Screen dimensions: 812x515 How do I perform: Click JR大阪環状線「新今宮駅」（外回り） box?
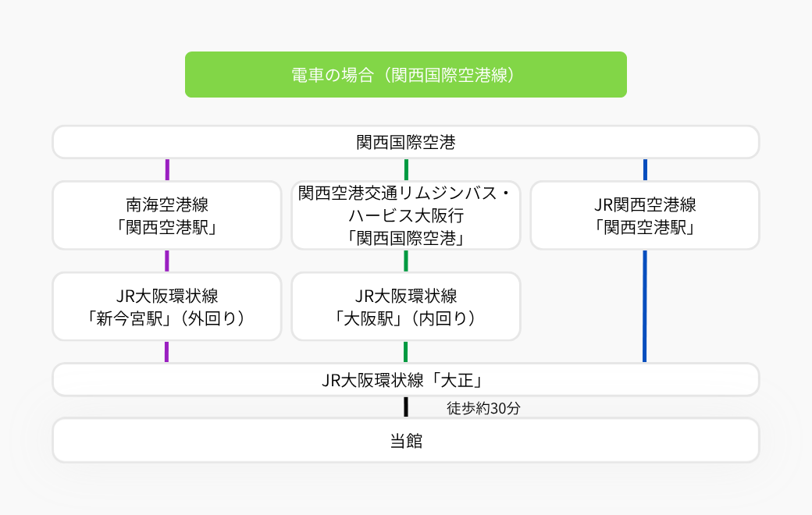[x=167, y=307]
